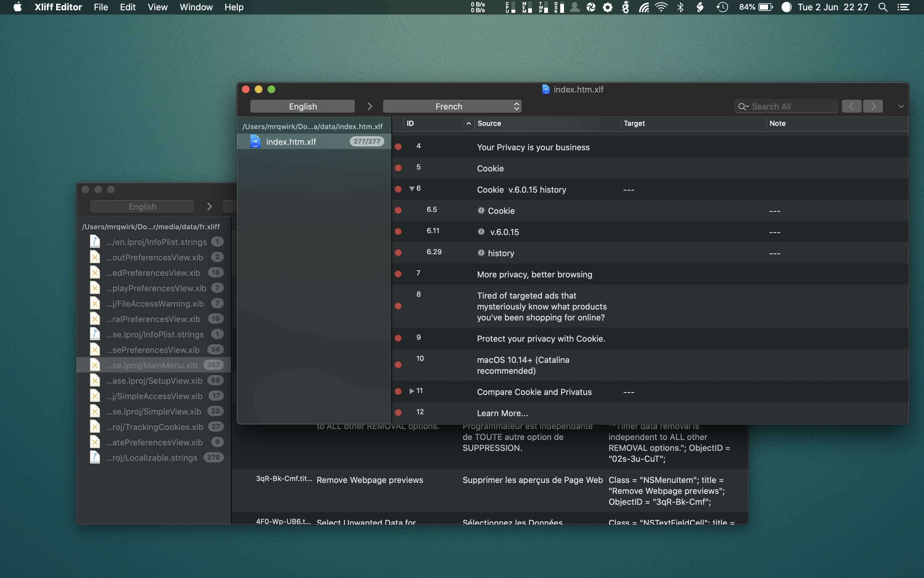
Task: Click the tag icon beside 'Cookie' in row 6.5
Action: [x=481, y=210]
